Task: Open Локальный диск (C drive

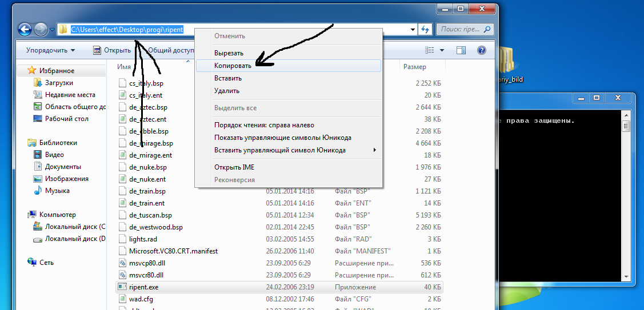Action: tap(69, 227)
